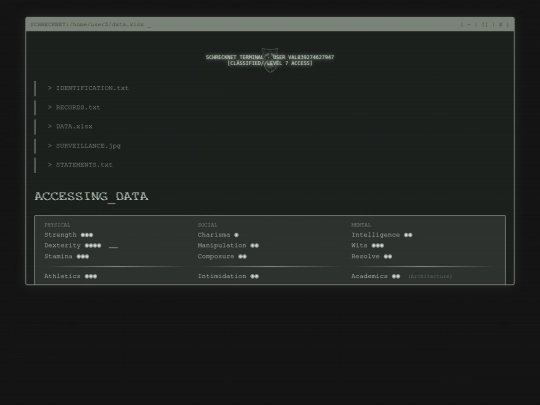Click the emblem logo behind terminal header
The width and height of the screenshot is (540, 405).
point(270,60)
